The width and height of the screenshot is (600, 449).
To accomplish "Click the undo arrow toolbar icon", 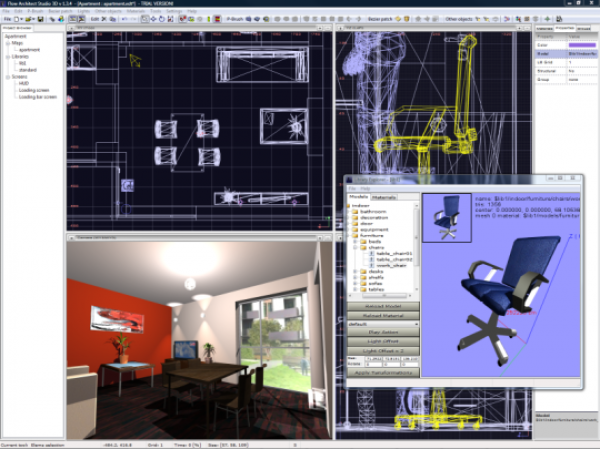I will pyautogui.click(x=124, y=19).
